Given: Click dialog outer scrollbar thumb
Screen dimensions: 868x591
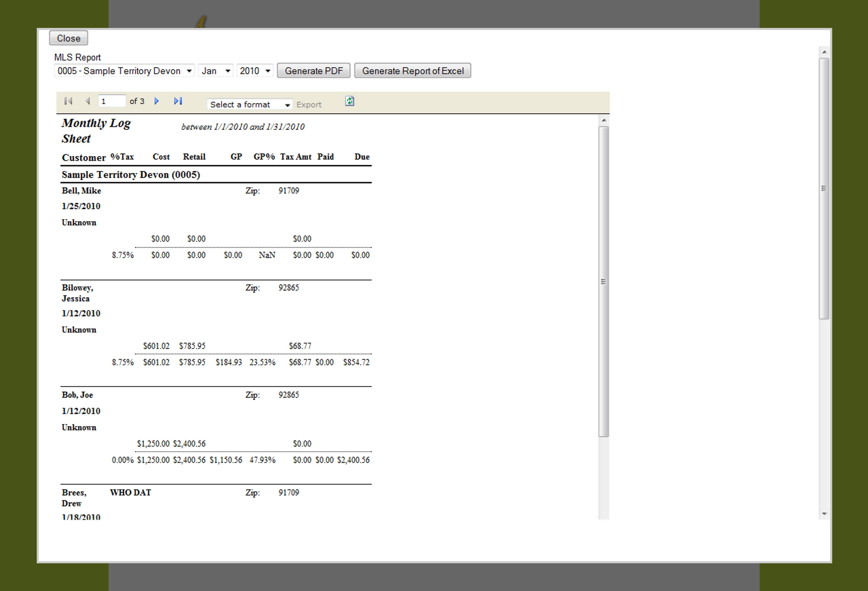Looking at the screenshot, I should click(824, 188).
